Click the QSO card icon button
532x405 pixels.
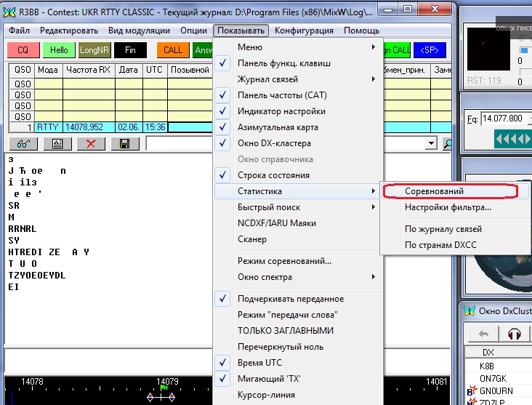pos(57,144)
